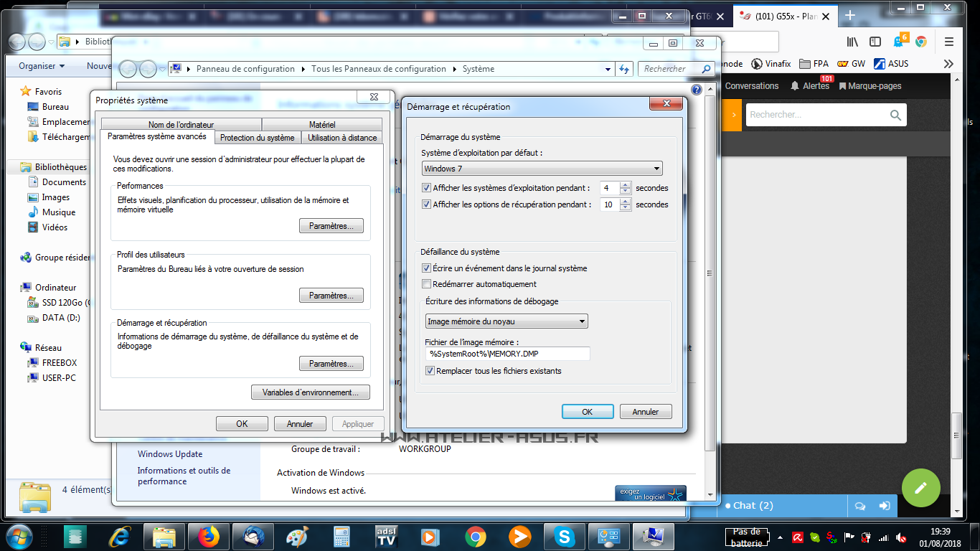Open the Alertes bell notifications
This screenshot has width=980, height=551.
[809, 86]
